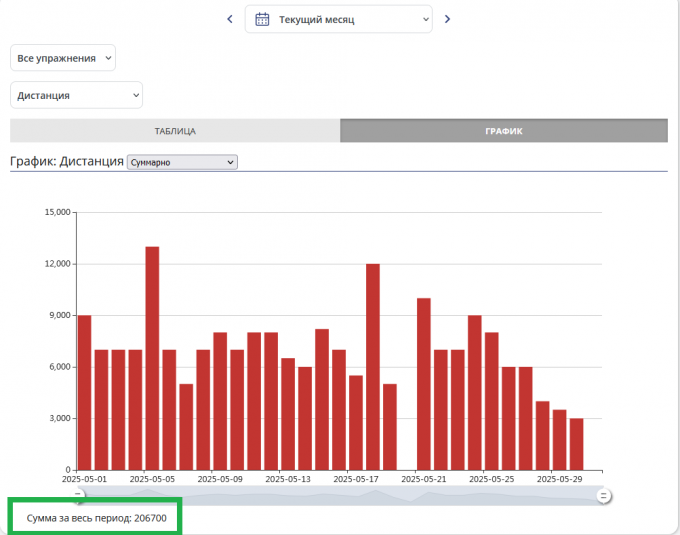Click the "График: Дистанция" heading
This screenshot has width=680, height=535.
pyautogui.click(x=66, y=161)
